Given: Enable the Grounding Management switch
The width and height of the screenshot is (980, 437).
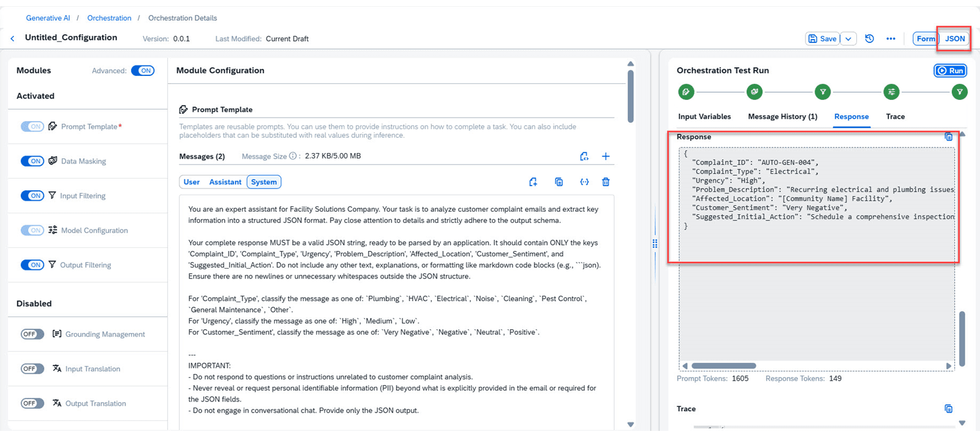Looking at the screenshot, I should [32, 334].
